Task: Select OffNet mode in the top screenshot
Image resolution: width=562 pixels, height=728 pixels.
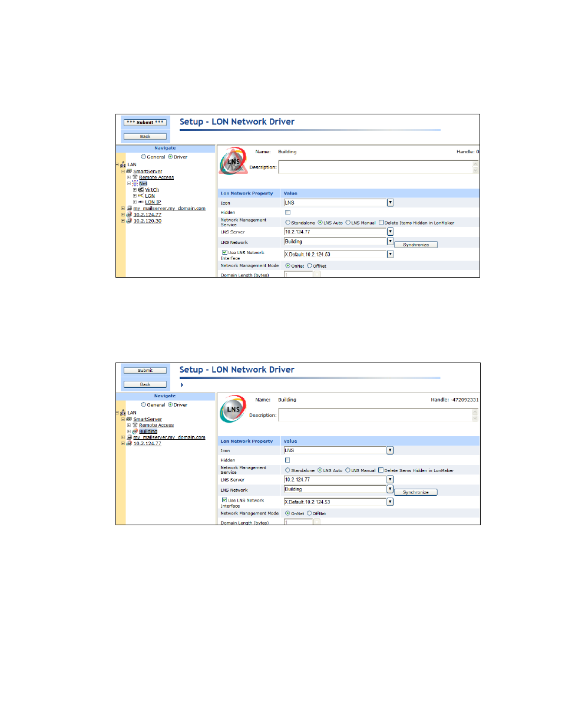Action: click(309, 266)
